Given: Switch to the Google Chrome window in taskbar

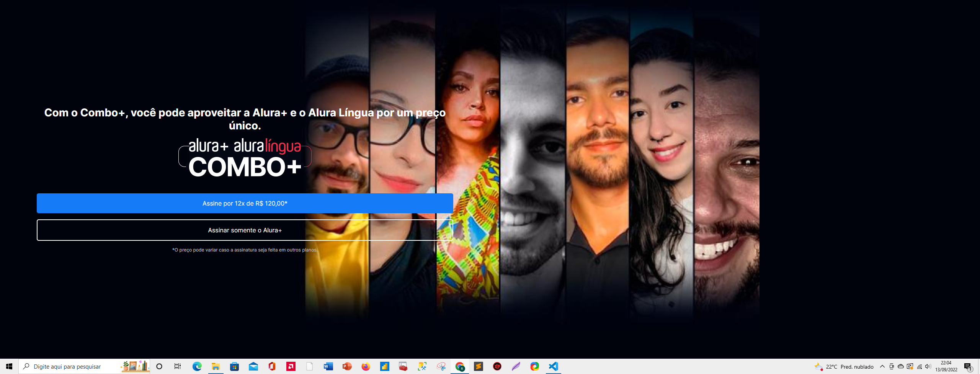Looking at the screenshot, I should click(x=460, y=366).
